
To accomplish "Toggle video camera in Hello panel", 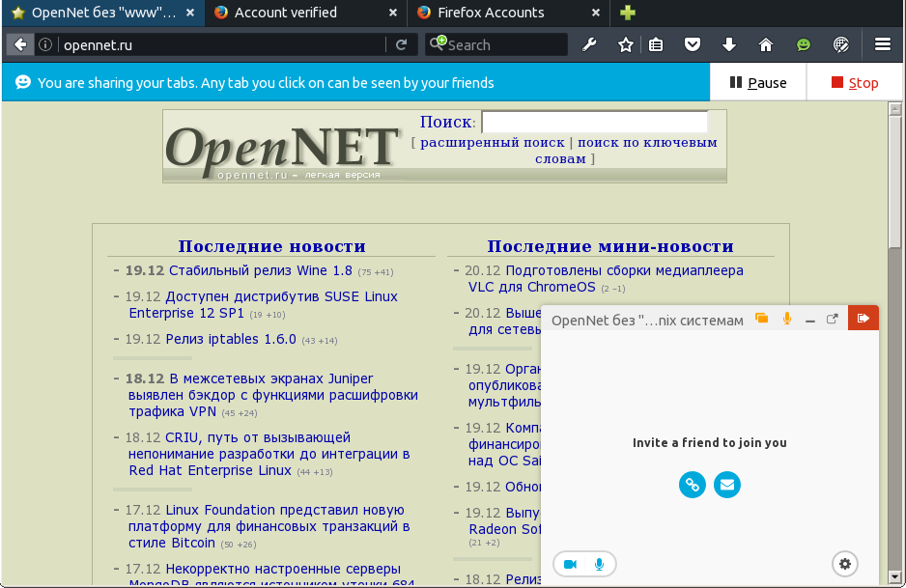I will point(570,564).
